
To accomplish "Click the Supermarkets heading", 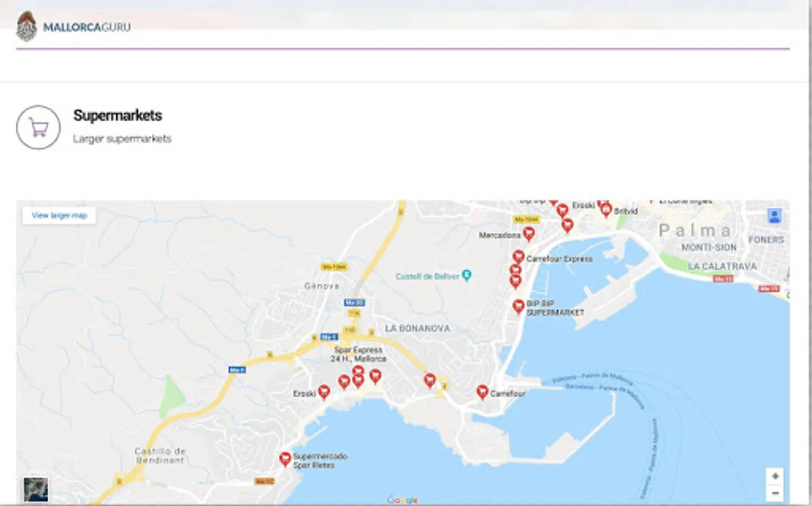I will click(x=117, y=115).
